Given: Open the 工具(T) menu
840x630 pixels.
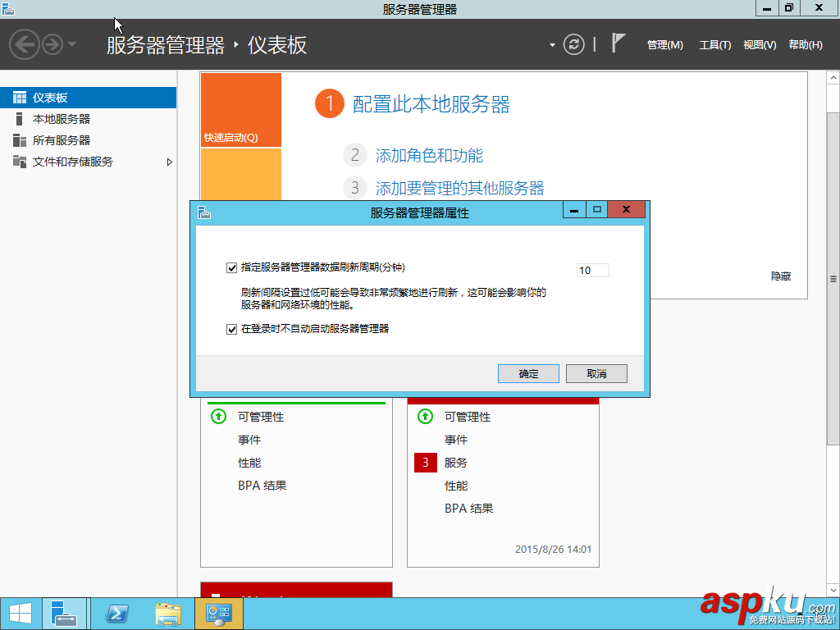Looking at the screenshot, I should 714,45.
